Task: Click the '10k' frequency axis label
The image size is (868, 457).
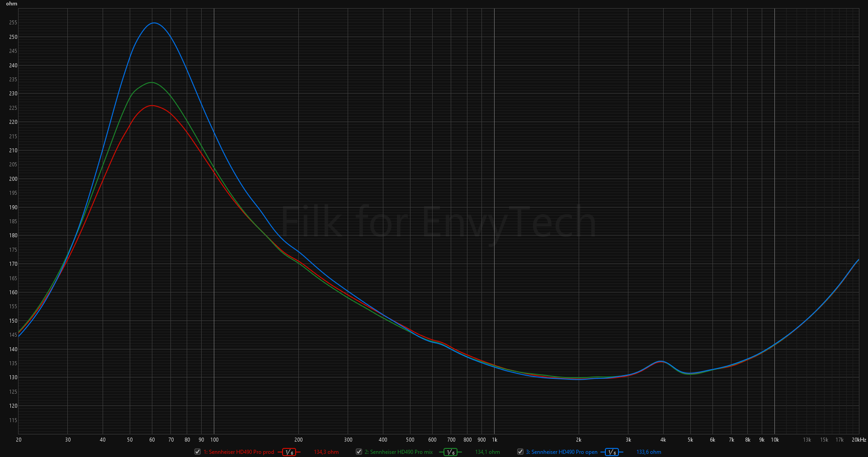Action: (775, 440)
